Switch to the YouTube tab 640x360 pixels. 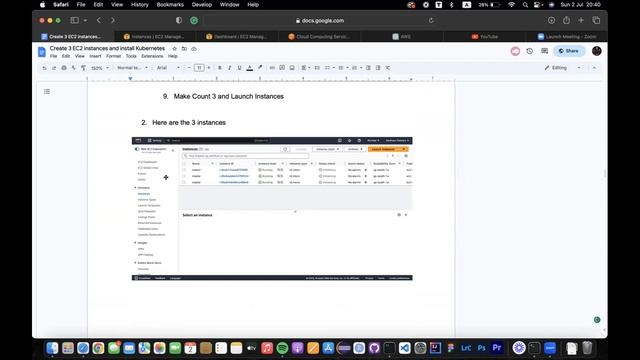click(485, 36)
